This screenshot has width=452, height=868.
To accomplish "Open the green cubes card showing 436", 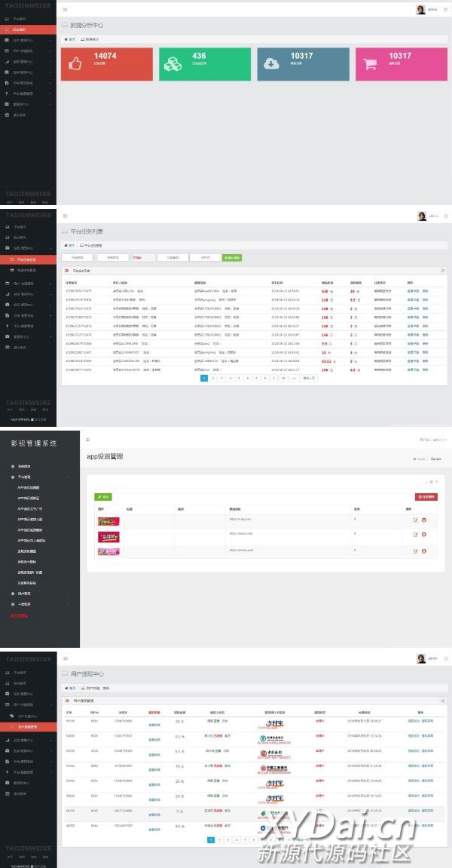I will click(x=205, y=64).
